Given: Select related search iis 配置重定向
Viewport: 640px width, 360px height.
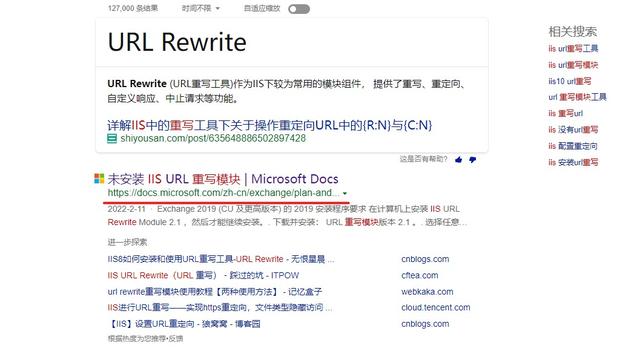Looking at the screenshot, I should click(x=573, y=146).
